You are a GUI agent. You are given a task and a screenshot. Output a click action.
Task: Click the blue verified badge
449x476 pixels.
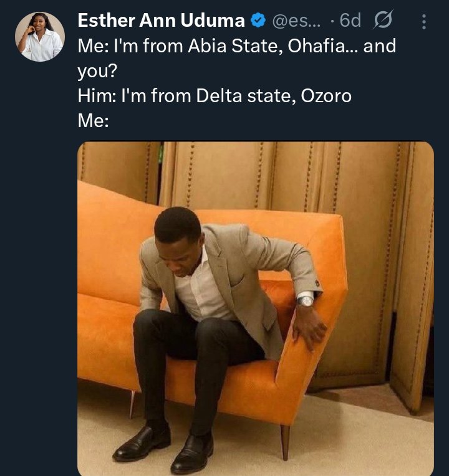coord(258,21)
